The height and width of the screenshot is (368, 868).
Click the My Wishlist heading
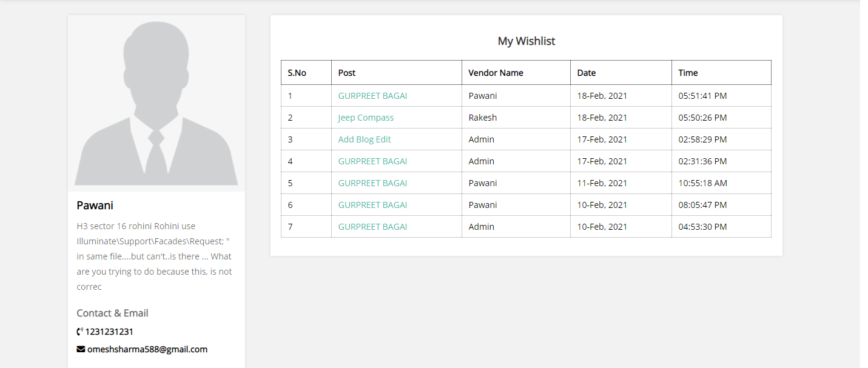click(x=526, y=41)
